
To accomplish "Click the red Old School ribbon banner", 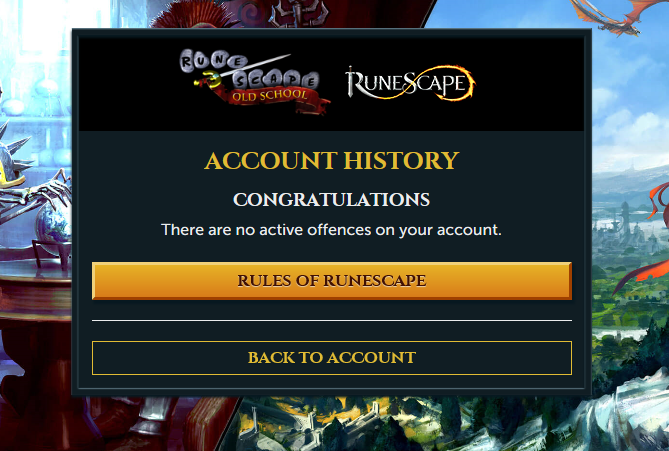I will click(273, 99).
